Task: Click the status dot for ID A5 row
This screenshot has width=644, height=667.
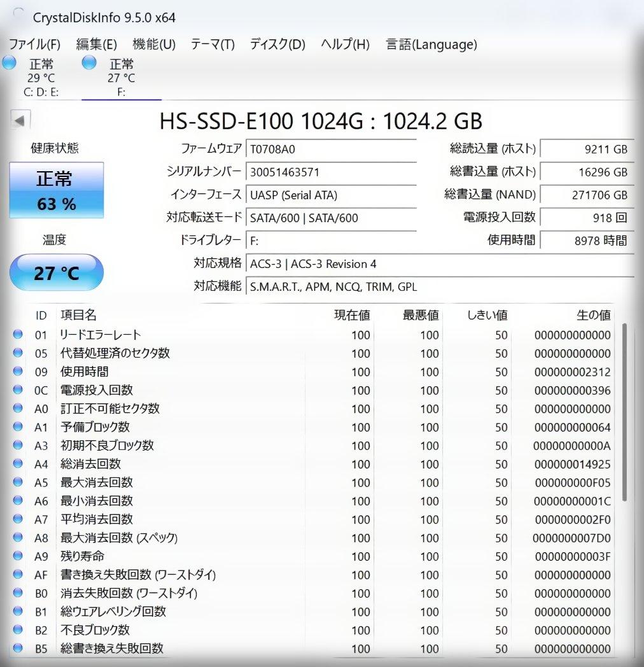Action: (x=18, y=482)
